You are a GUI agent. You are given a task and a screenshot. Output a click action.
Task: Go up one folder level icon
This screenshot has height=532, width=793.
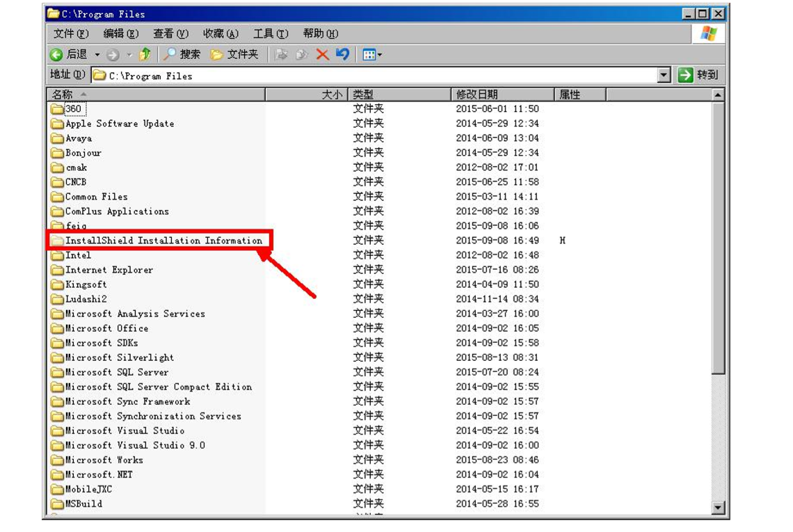click(x=145, y=54)
